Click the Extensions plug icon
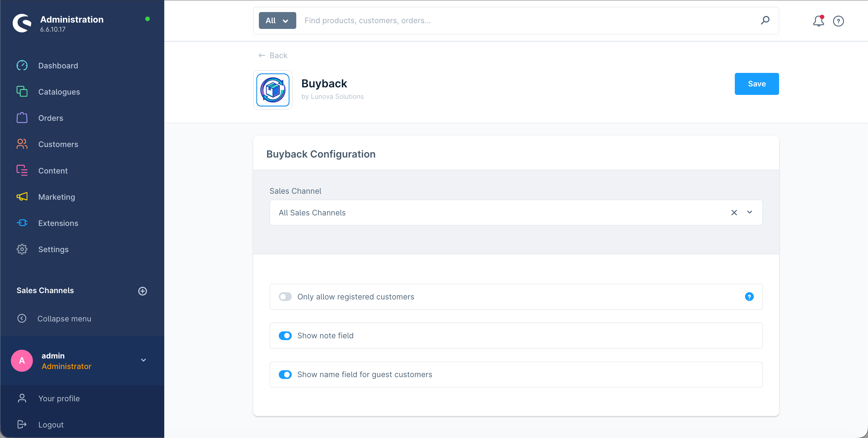Viewport: 868px width, 438px height. point(22,223)
